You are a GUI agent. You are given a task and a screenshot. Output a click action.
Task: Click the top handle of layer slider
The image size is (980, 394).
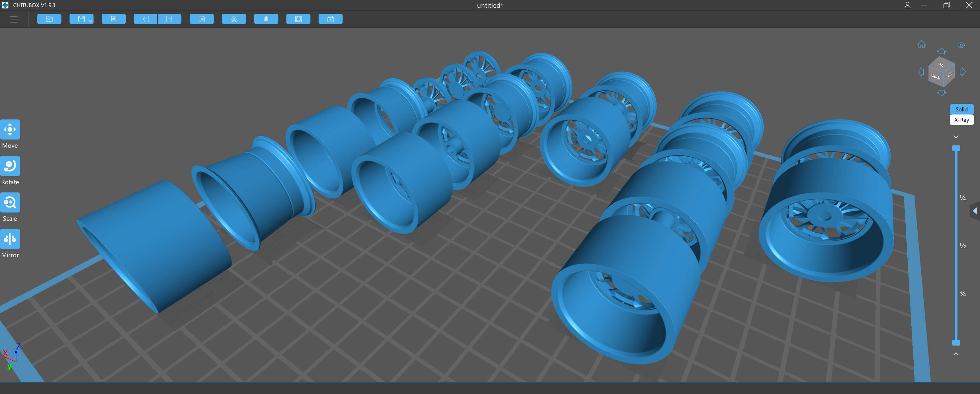[x=956, y=148]
